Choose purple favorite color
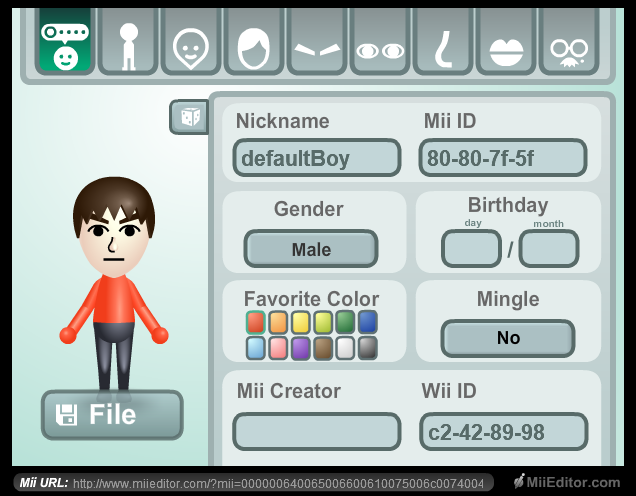This screenshot has width=636, height=496. 300,348
